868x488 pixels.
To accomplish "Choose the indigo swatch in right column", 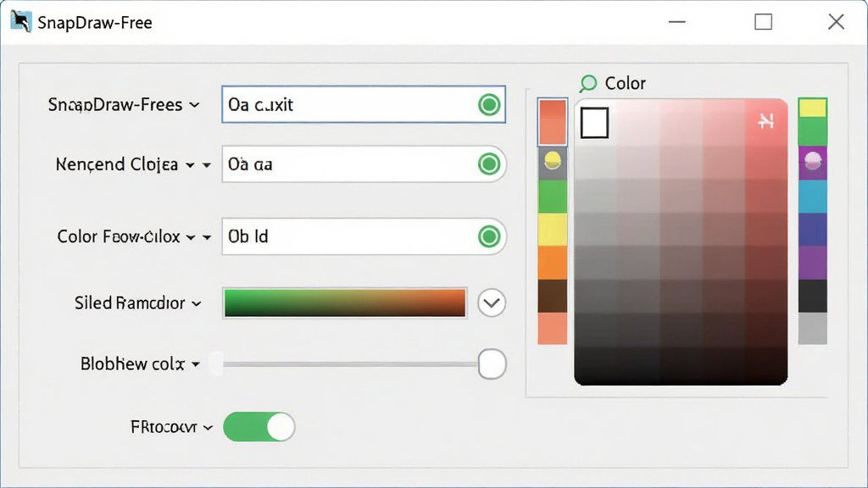I will tap(813, 230).
